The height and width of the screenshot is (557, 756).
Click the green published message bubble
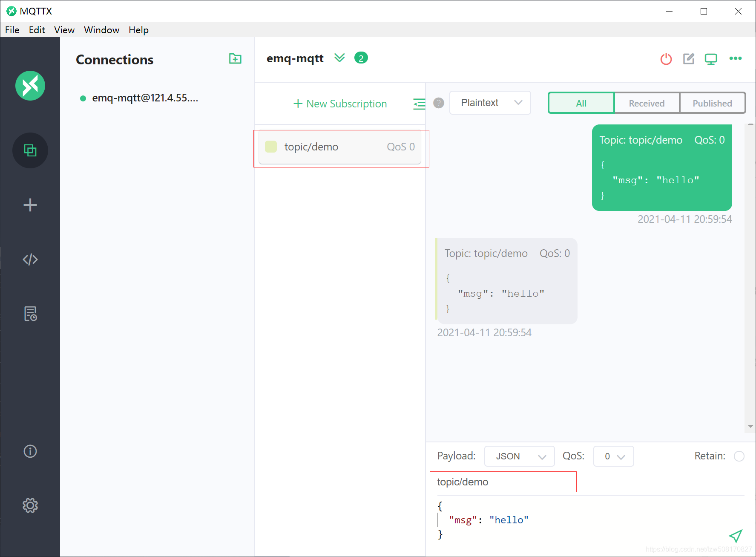coord(662,167)
